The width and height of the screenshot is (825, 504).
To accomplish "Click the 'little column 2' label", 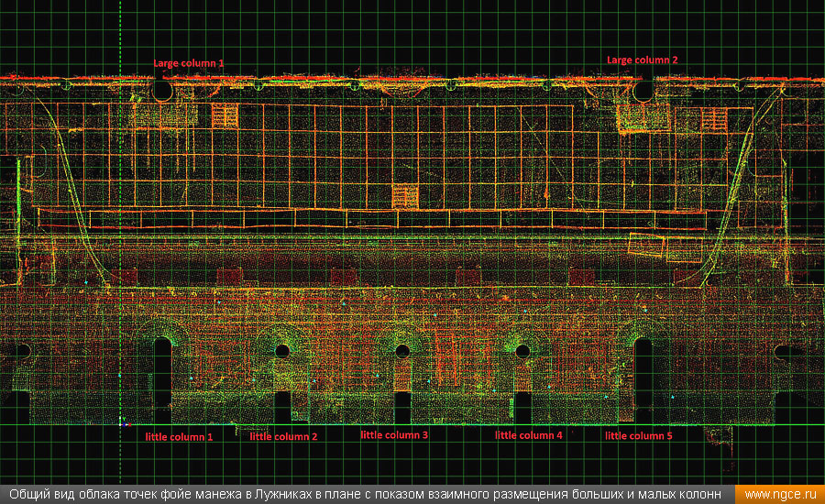I will pos(283,436).
